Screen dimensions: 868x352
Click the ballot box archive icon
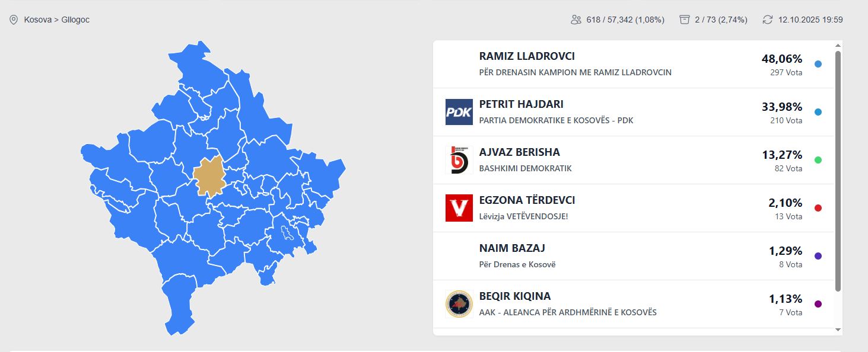[685, 20]
